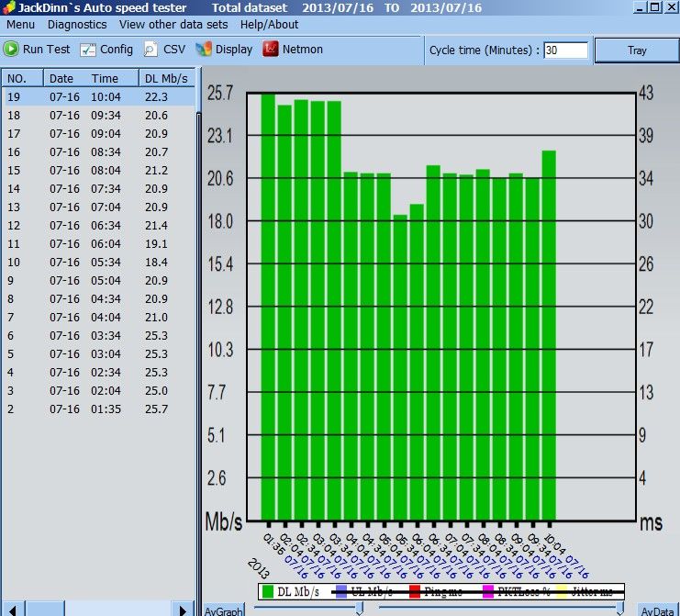
Task: Click the AvGraph button
Action: pos(224,610)
